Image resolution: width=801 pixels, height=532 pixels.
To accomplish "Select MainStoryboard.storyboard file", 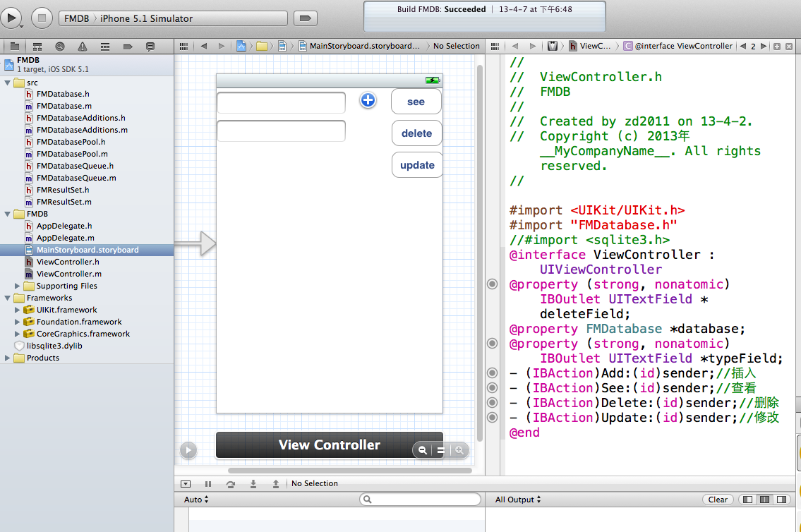I will (87, 250).
